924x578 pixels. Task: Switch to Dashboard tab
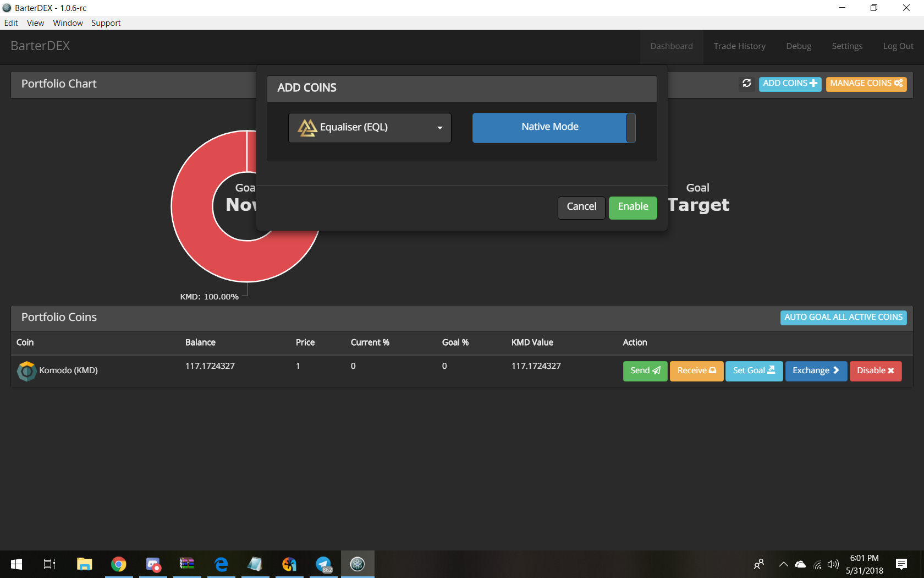pos(672,46)
